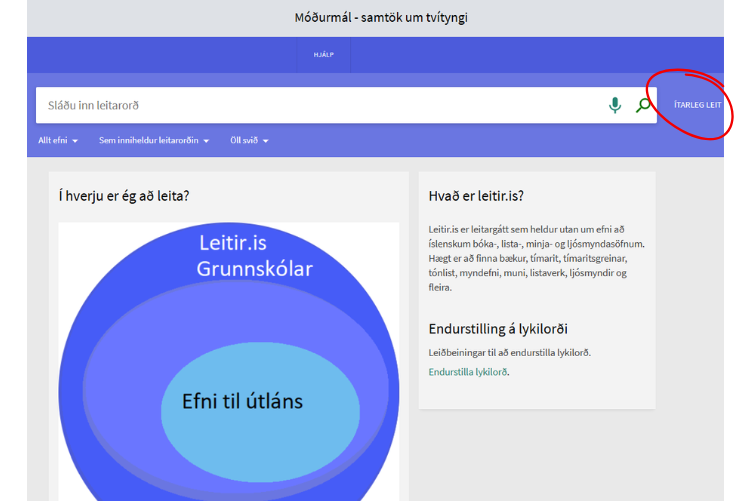Select text 'Leiðbeiningar til að endurstilla lykilorð.'
Viewport: 751px width, 501px height.
tap(510, 353)
